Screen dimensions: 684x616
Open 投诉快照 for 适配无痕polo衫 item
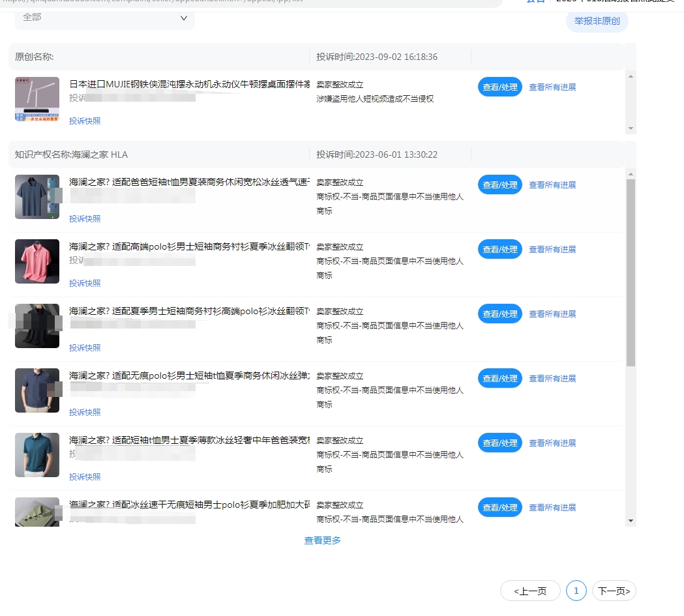click(x=85, y=412)
